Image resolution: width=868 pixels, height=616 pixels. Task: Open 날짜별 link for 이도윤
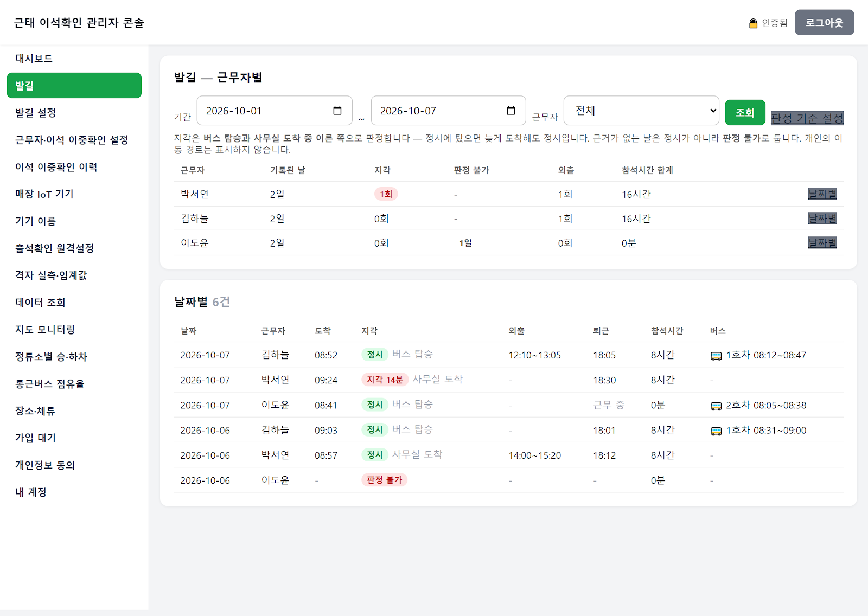pos(822,243)
